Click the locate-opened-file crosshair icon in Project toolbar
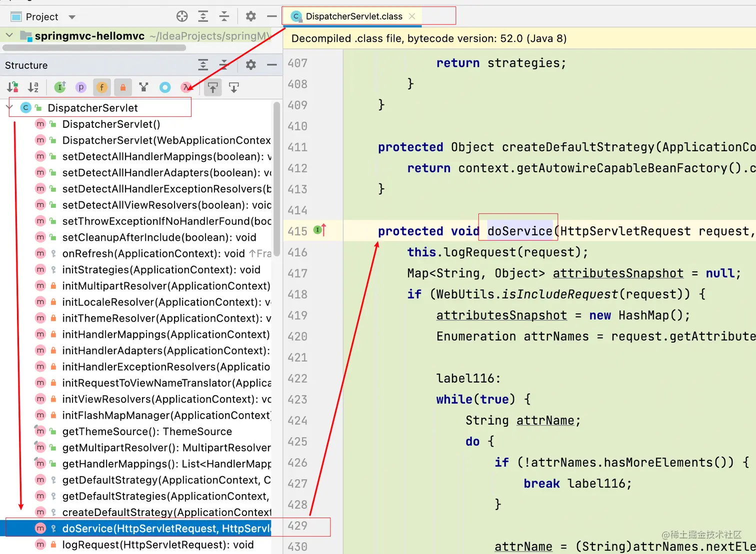 click(182, 16)
